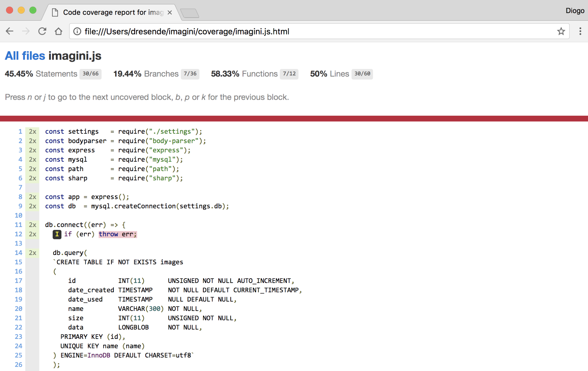Open a new tab

pyautogui.click(x=190, y=13)
